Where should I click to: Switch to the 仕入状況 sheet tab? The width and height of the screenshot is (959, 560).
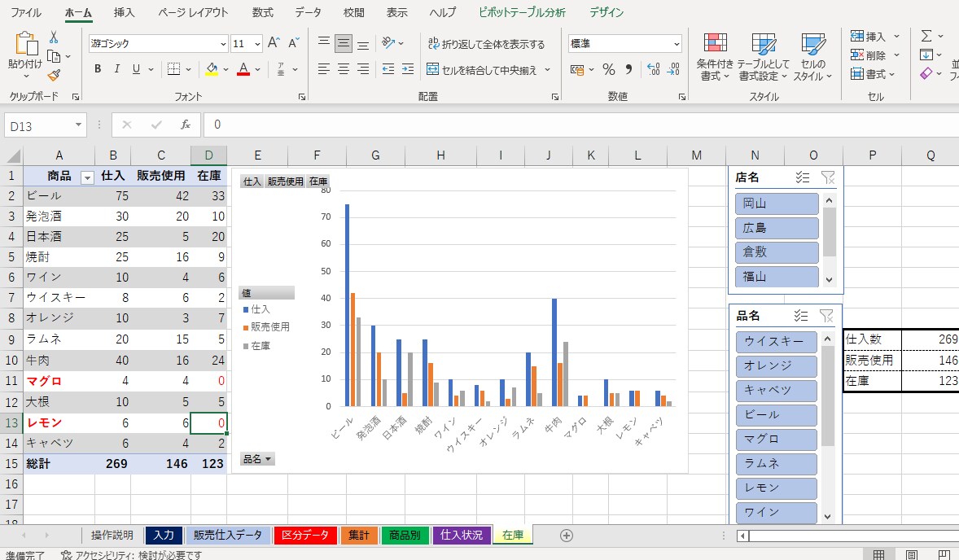[x=462, y=535]
